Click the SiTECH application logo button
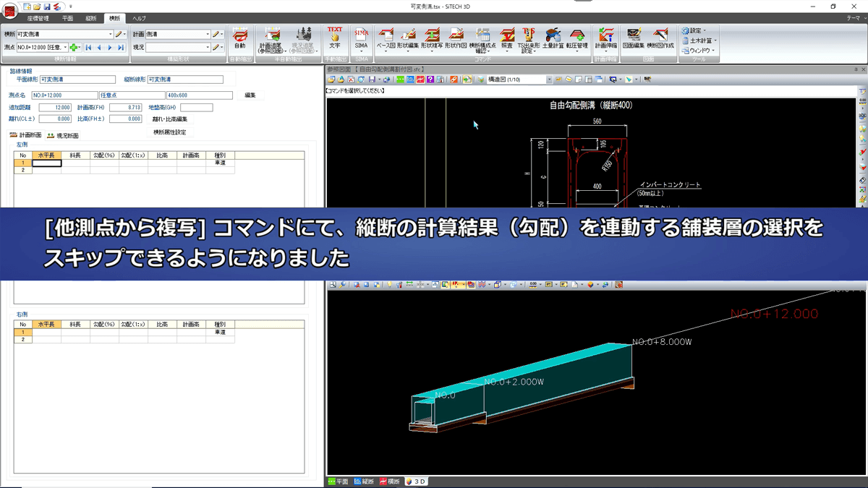Viewport: 868px width, 488px height. pyautogui.click(x=9, y=10)
